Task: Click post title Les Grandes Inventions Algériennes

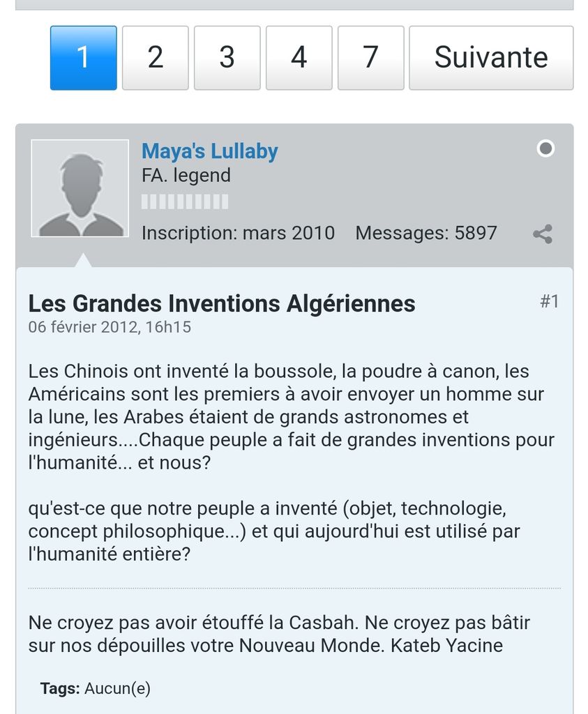Action: (x=221, y=303)
